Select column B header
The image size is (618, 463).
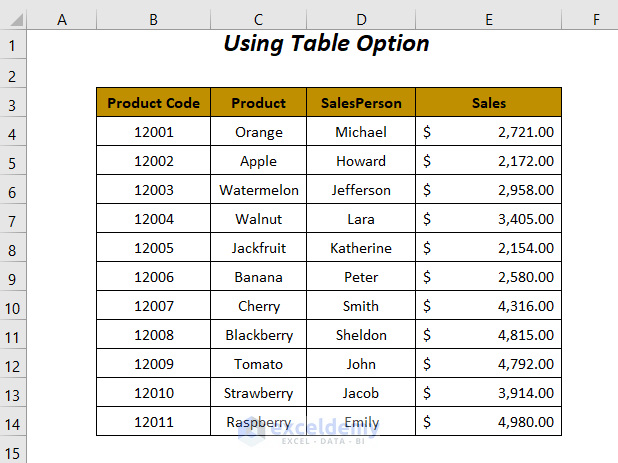(153, 20)
